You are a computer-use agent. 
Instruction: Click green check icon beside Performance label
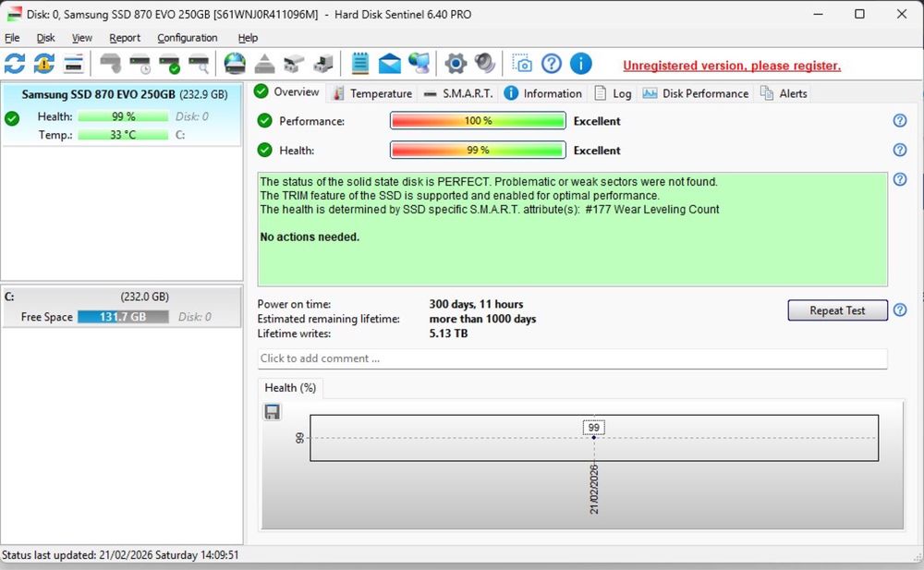pos(264,121)
